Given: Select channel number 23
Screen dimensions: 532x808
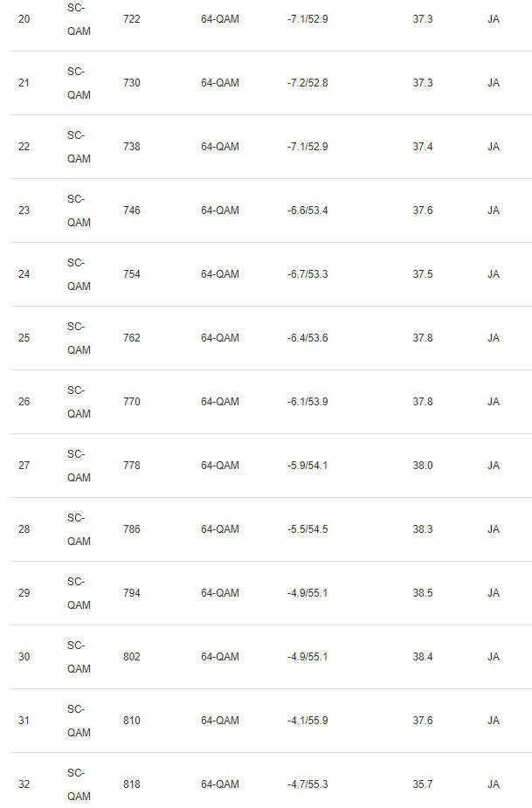Looking at the screenshot, I should (24, 211).
